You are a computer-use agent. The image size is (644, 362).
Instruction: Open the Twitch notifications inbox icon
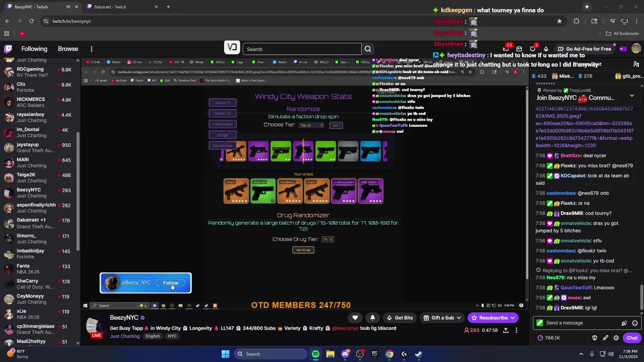519,49
